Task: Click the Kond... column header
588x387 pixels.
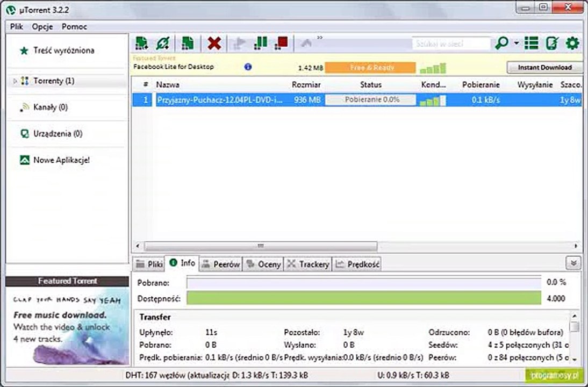Action: pos(434,85)
